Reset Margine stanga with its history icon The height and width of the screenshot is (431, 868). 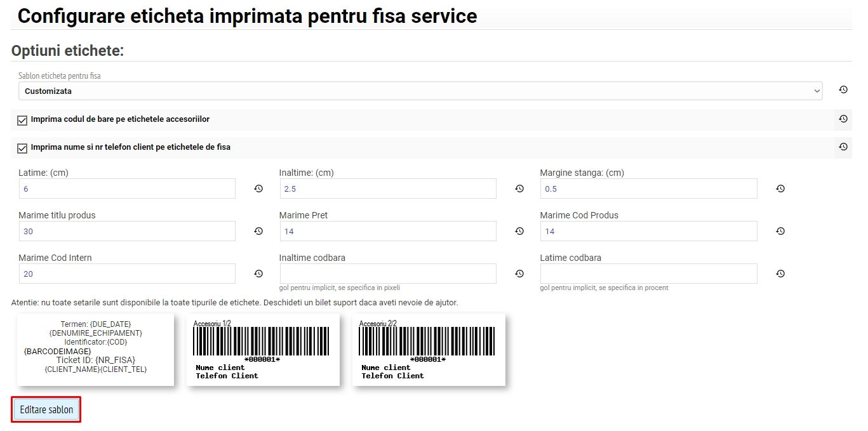click(x=780, y=189)
